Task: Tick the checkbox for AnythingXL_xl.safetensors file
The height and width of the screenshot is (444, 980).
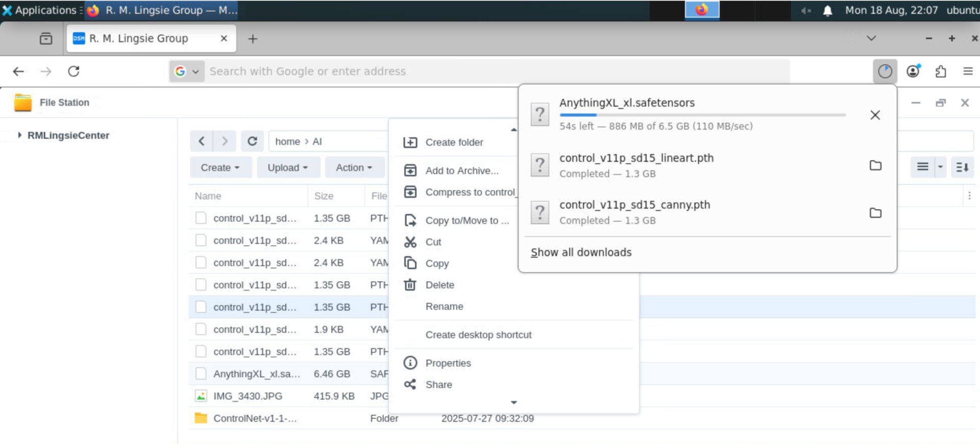Action: (x=201, y=374)
